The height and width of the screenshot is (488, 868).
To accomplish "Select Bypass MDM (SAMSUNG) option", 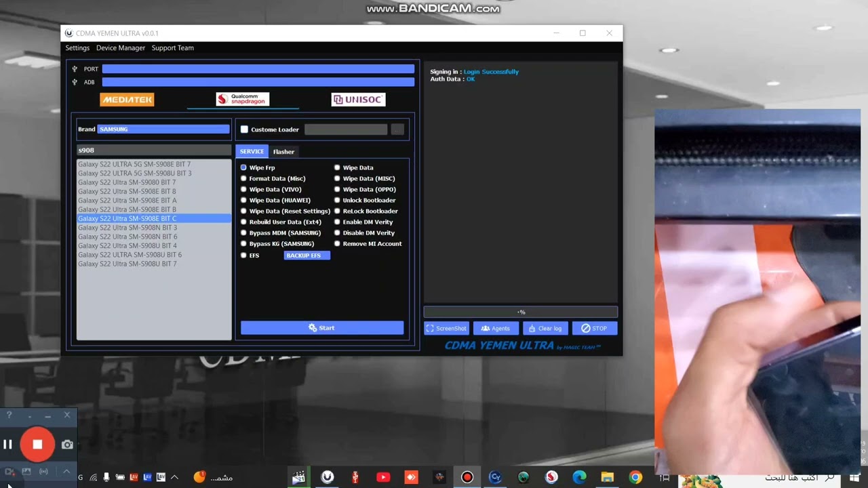I will pos(281,232).
